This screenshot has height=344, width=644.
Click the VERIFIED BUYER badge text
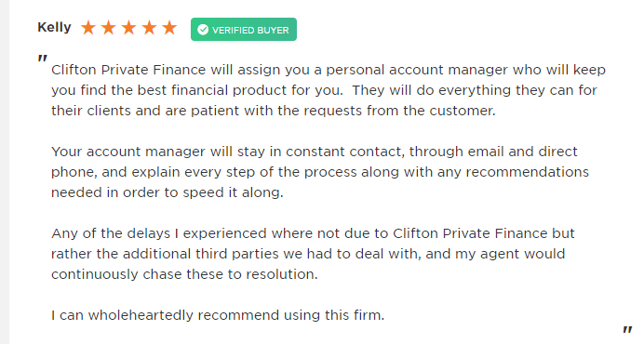tap(250, 30)
